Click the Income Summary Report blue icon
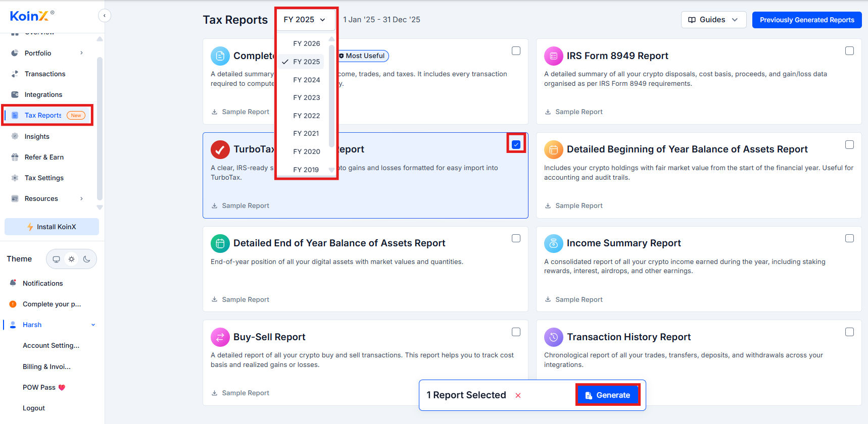 point(553,243)
